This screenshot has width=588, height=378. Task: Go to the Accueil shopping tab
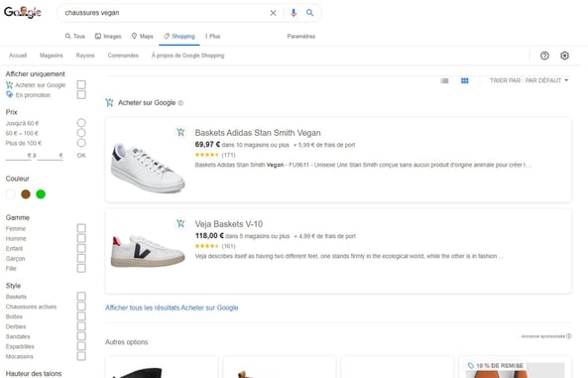tap(18, 56)
